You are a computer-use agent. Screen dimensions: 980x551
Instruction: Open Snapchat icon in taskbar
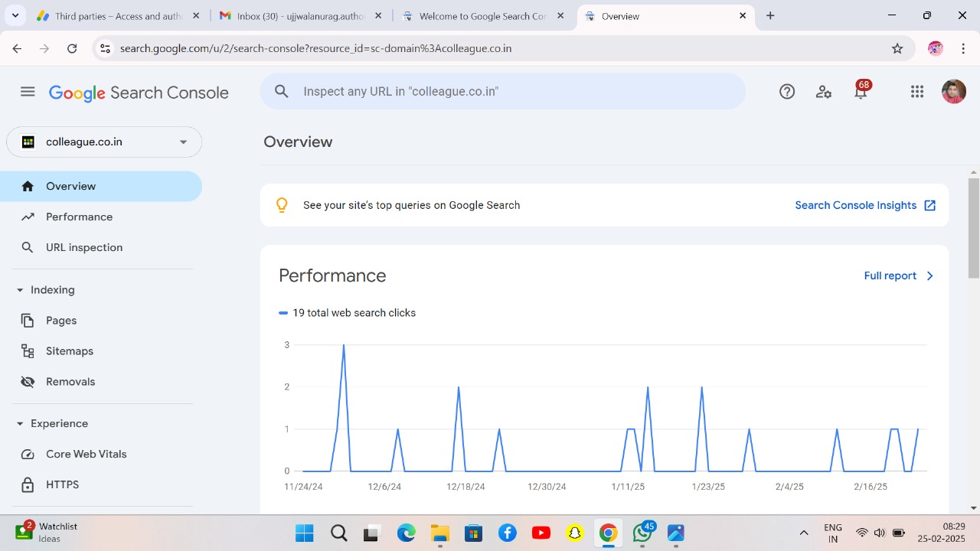pyautogui.click(x=574, y=533)
